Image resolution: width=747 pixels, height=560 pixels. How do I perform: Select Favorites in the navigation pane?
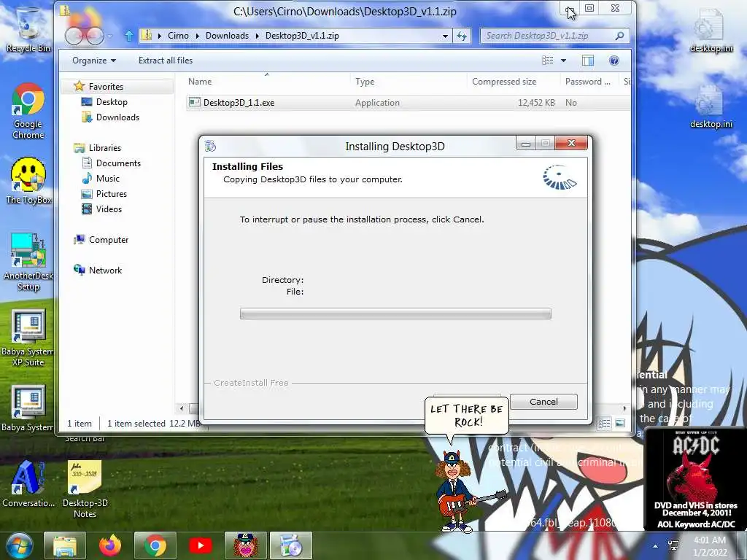point(106,87)
